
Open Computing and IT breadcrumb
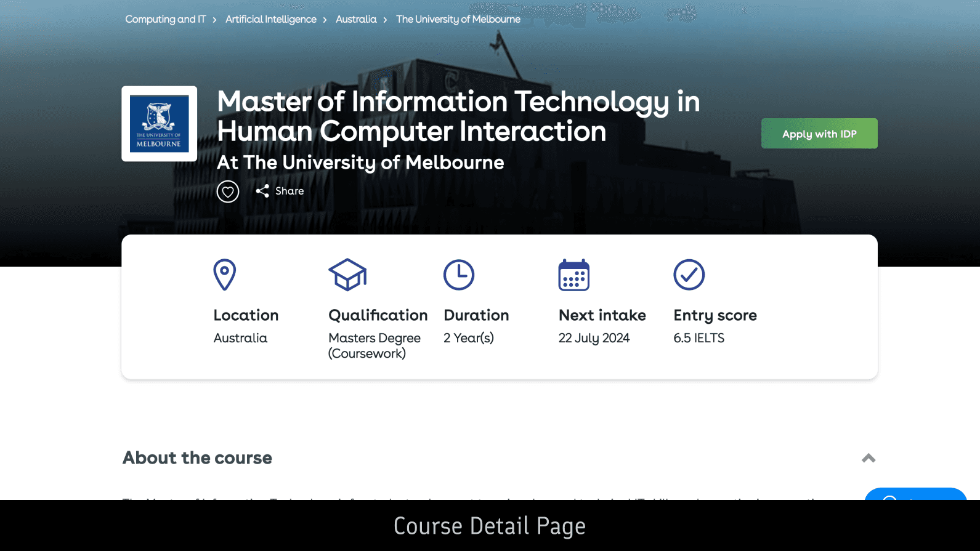(x=166, y=19)
